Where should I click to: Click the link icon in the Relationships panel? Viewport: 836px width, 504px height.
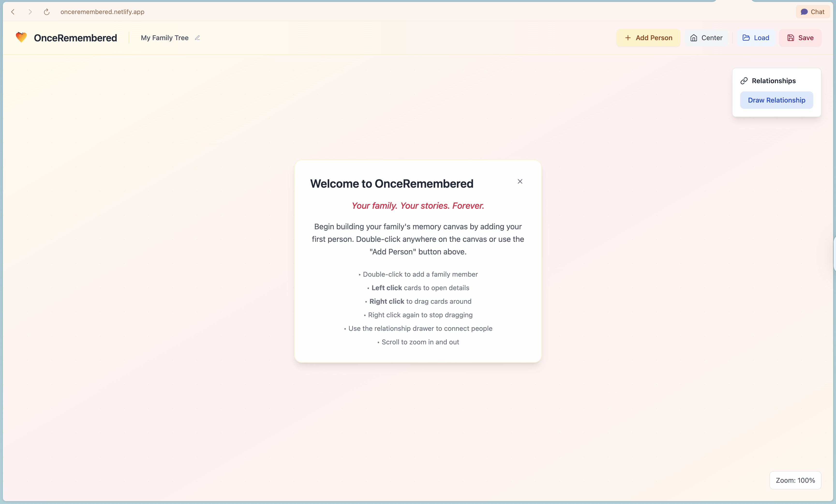(744, 81)
